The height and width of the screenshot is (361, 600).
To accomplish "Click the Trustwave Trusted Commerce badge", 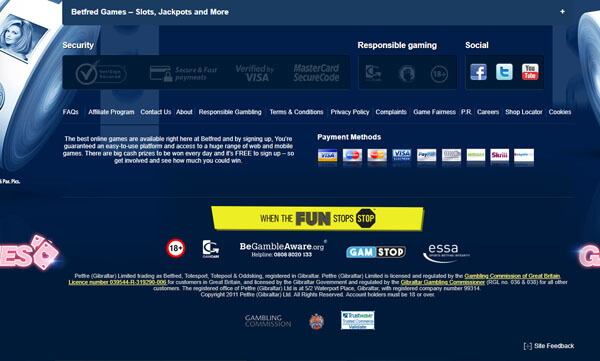I will (x=358, y=320).
